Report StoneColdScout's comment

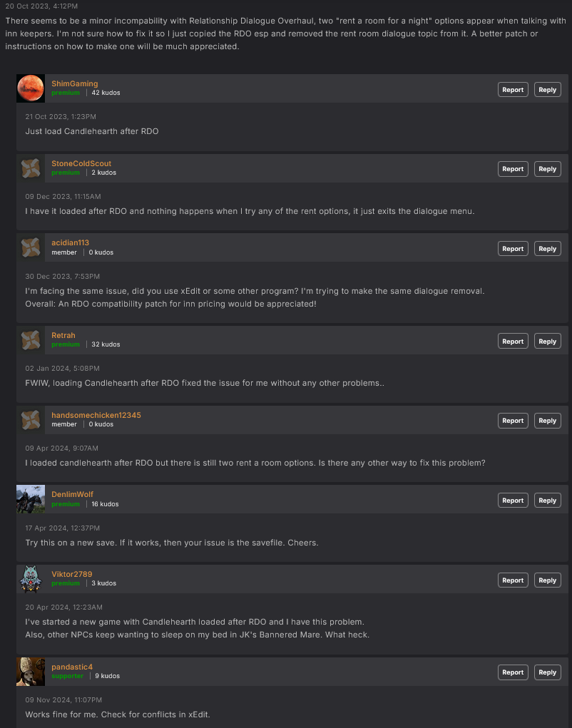tap(513, 169)
